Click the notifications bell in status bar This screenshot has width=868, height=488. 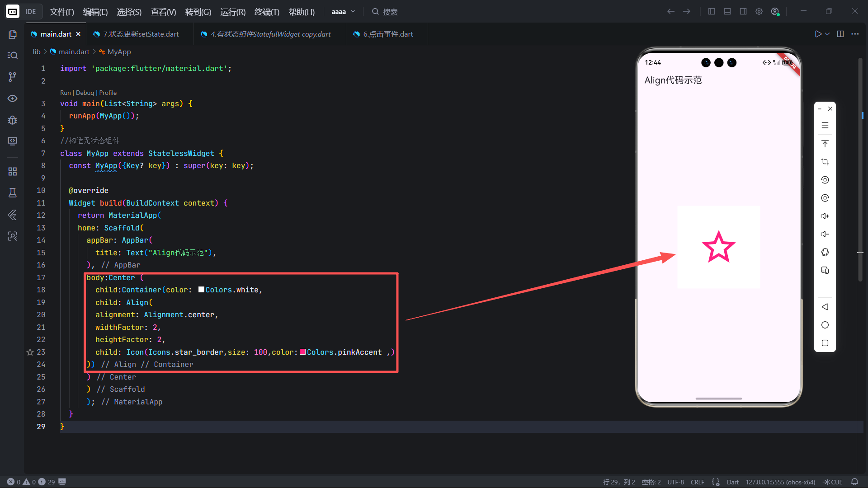point(854,482)
